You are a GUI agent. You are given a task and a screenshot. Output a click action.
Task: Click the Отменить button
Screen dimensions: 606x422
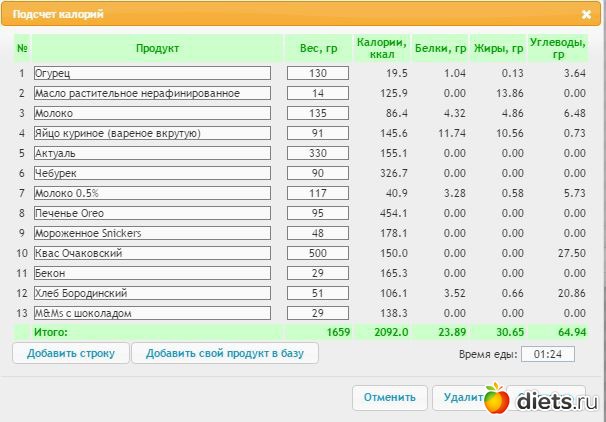(x=390, y=398)
